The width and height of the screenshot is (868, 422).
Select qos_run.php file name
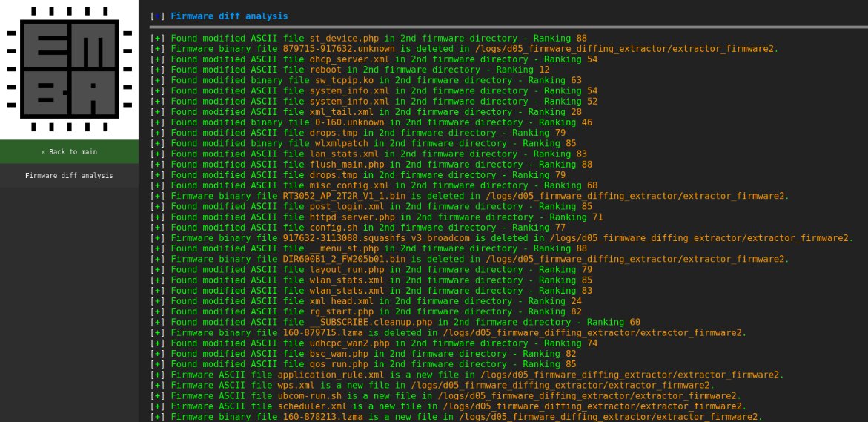click(339, 364)
